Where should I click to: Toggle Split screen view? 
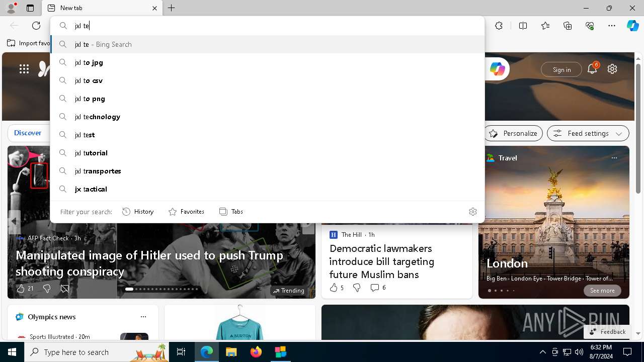(523, 26)
